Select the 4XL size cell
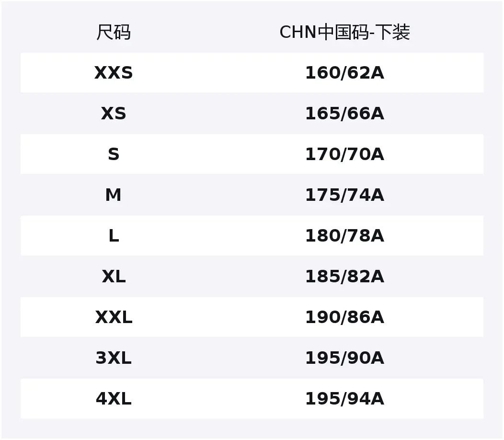The height and width of the screenshot is (440, 504). point(114,399)
